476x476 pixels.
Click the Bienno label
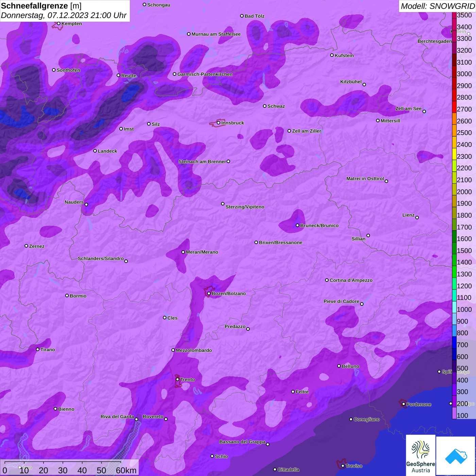(x=66, y=409)
